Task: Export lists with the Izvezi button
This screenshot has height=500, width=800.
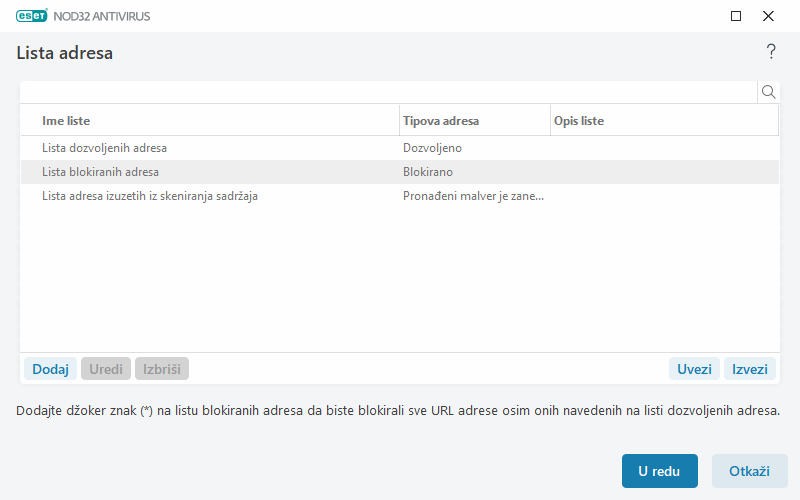Action: coord(750,369)
